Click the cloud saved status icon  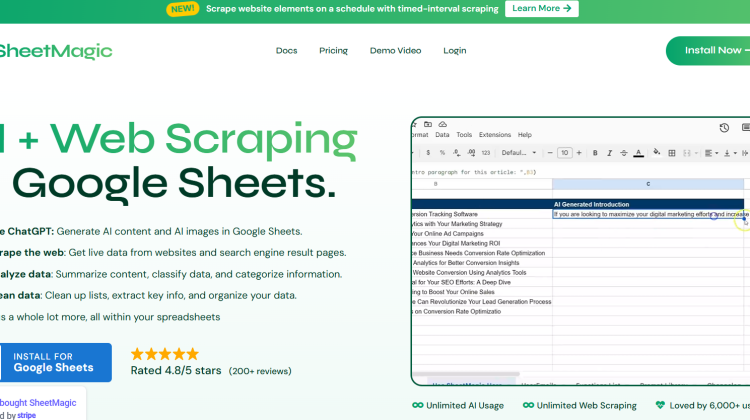click(x=442, y=124)
